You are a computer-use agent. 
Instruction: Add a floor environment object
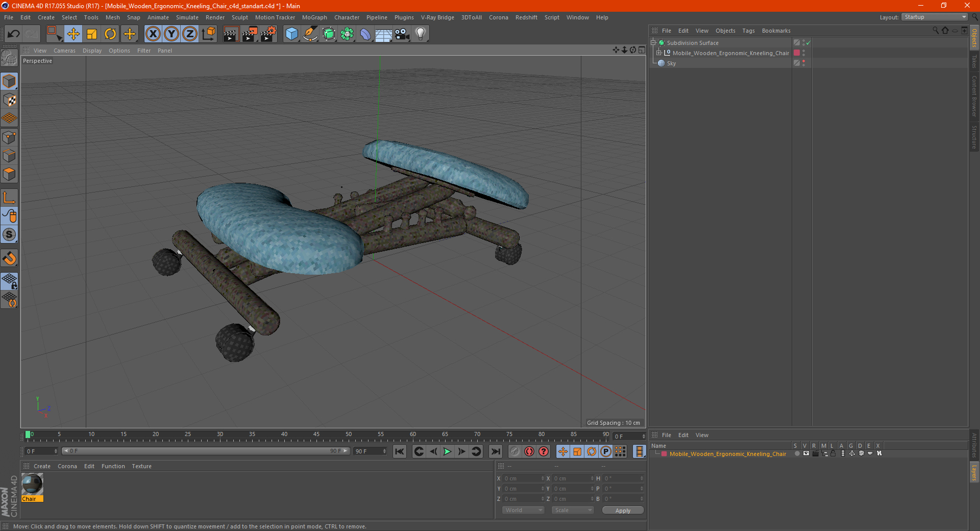click(x=383, y=34)
